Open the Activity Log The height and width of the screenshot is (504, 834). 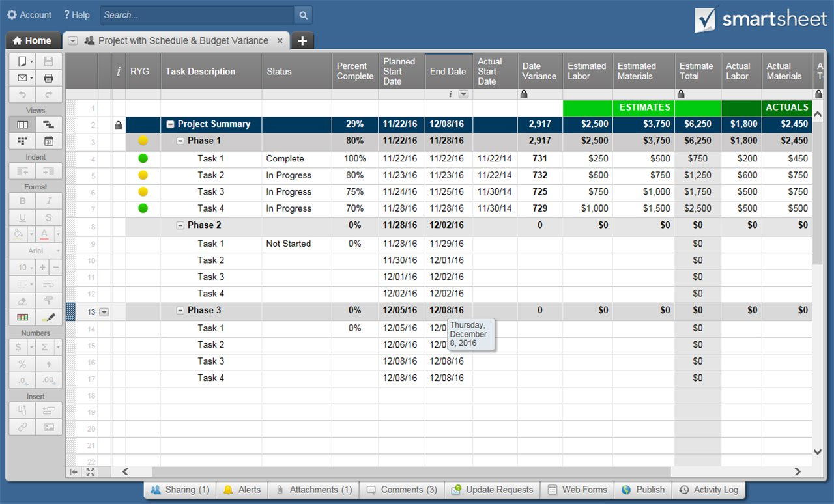pyautogui.click(x=708, y=490)
